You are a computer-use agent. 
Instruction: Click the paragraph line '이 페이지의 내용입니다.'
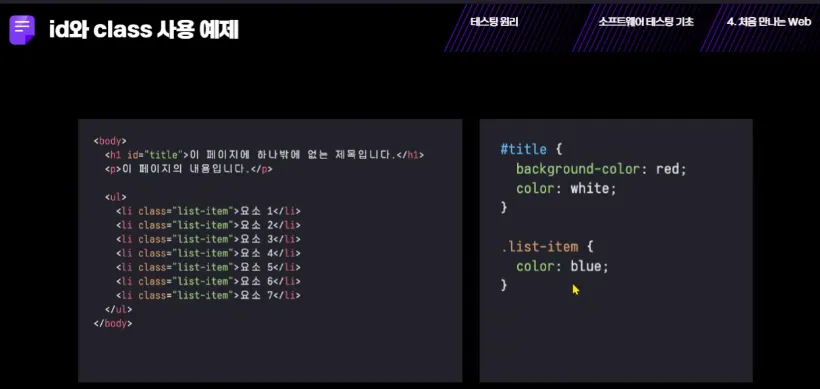tap(189, 169)
